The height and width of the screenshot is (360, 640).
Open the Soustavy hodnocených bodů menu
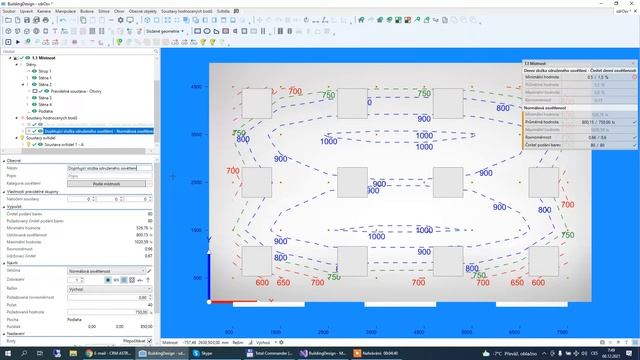point(187,11)
